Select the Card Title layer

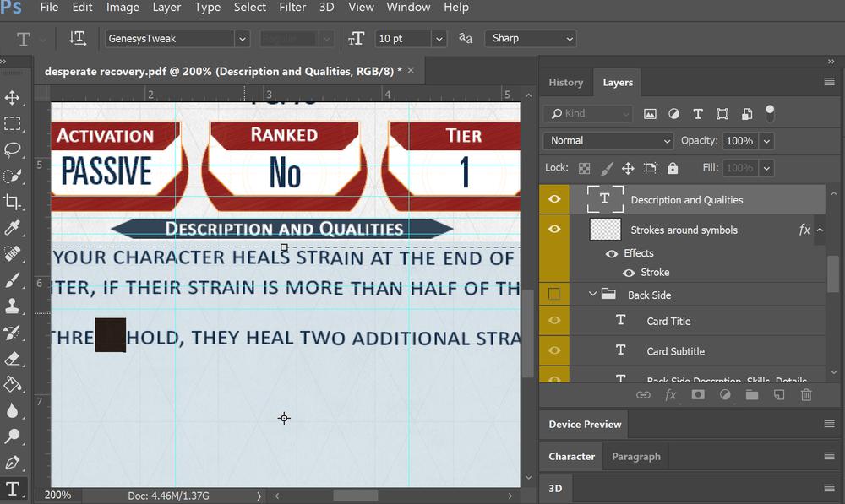click(668, 321)
